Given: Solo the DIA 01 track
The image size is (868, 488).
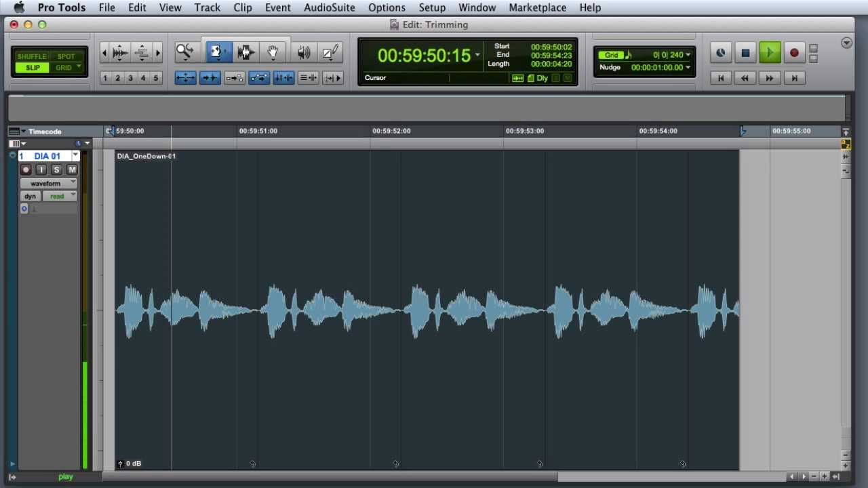Looking at the screenshot, I should tap(56, 169).
